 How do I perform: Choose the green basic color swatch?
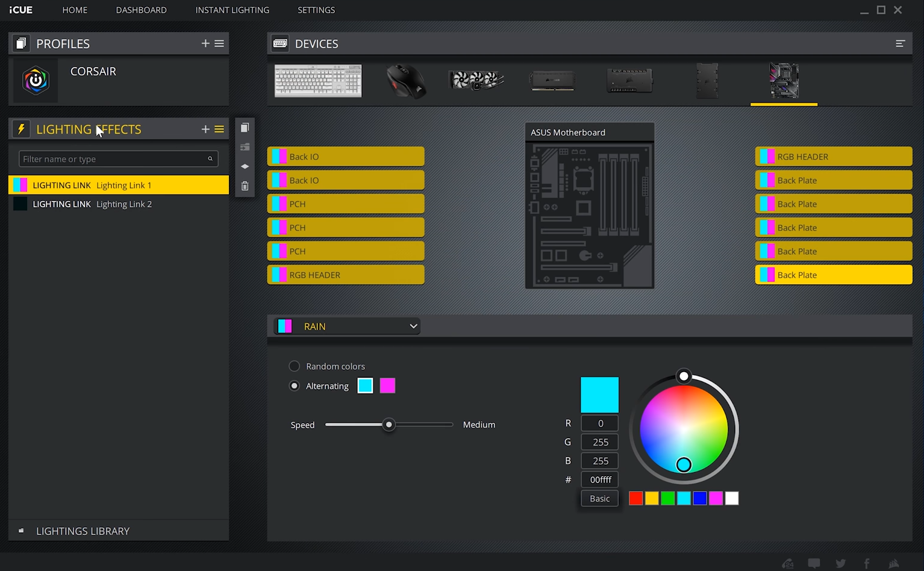667,498
